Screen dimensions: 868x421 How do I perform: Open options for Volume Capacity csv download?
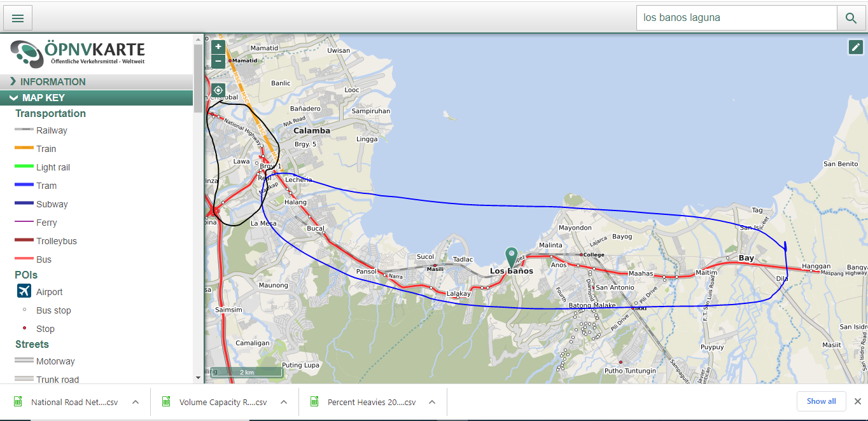pyautogui.click(x=284, y=402)
